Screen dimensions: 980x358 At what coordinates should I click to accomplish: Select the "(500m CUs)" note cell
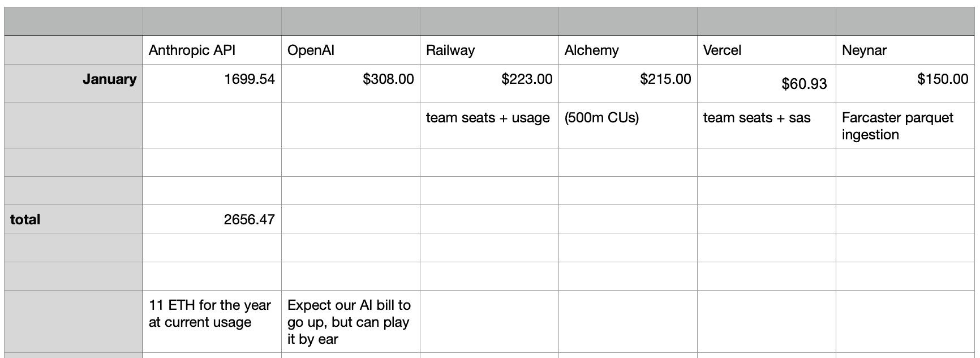[x=627, y=125]
